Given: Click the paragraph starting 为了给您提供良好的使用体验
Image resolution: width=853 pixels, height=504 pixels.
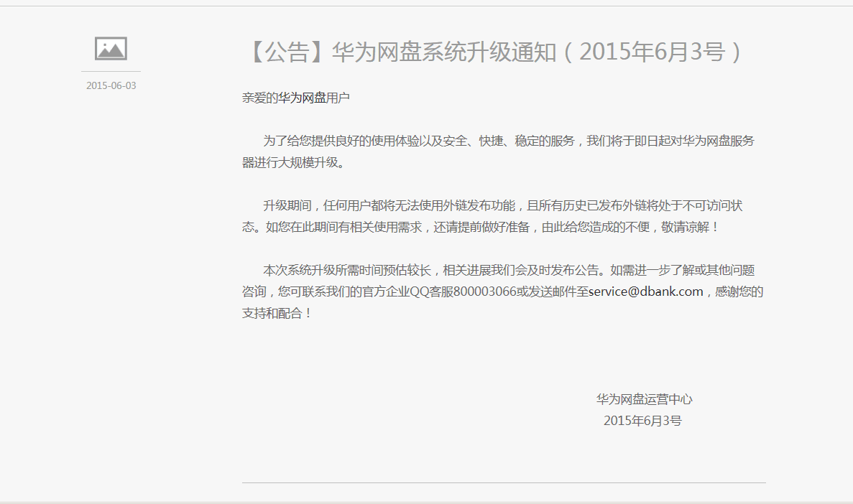Looking at the screenshot, I should point(498,151).
